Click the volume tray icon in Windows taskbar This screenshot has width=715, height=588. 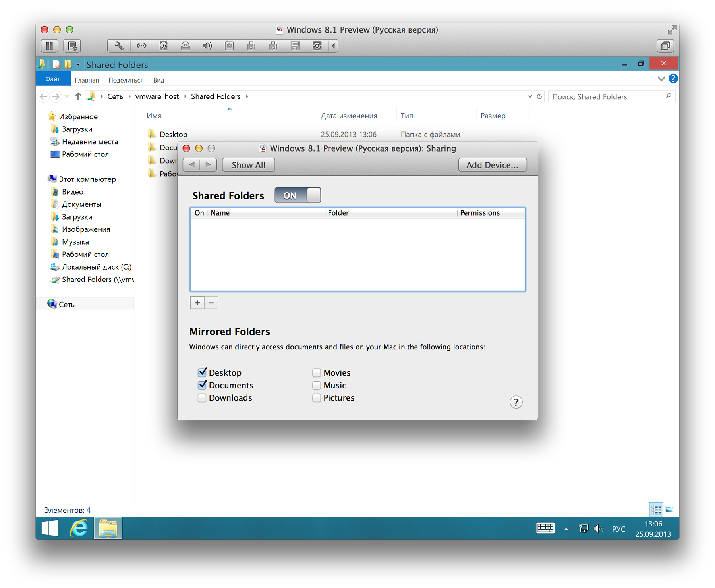[598, 528]
